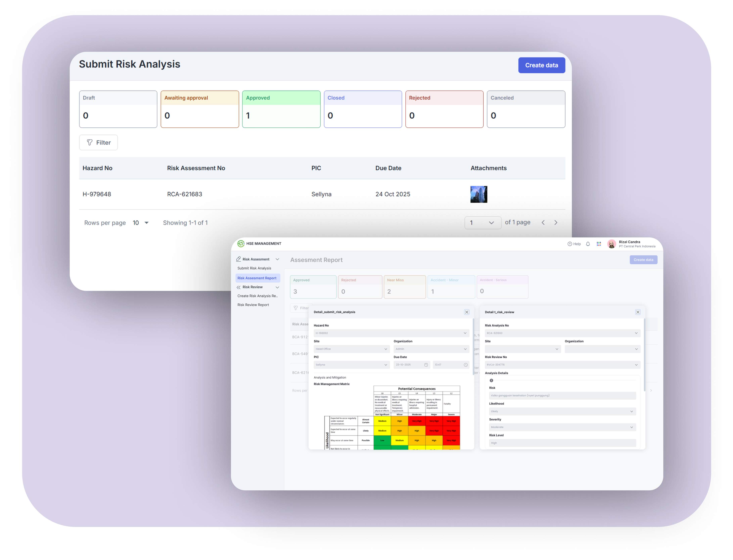Go to previous page arrow
The height and width of the screenshot is (560, 733).
(543, 223)
